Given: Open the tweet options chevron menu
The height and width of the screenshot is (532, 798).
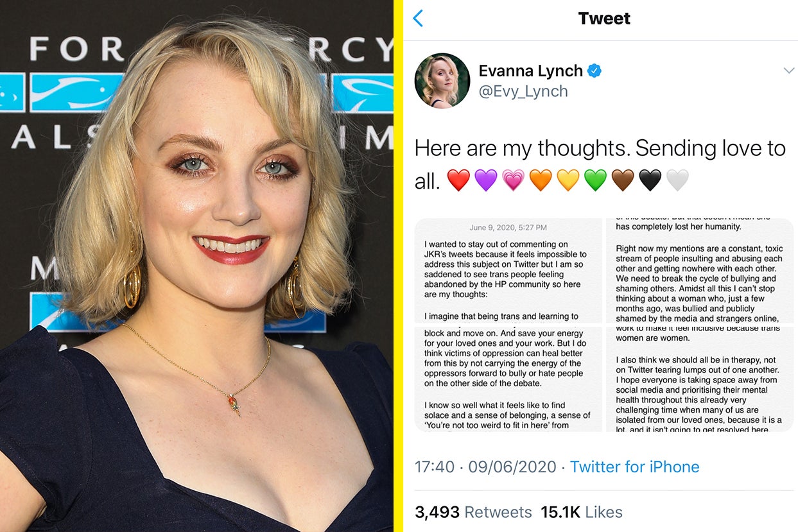Looking at the screenshot, I should click(x=789, y=71).
